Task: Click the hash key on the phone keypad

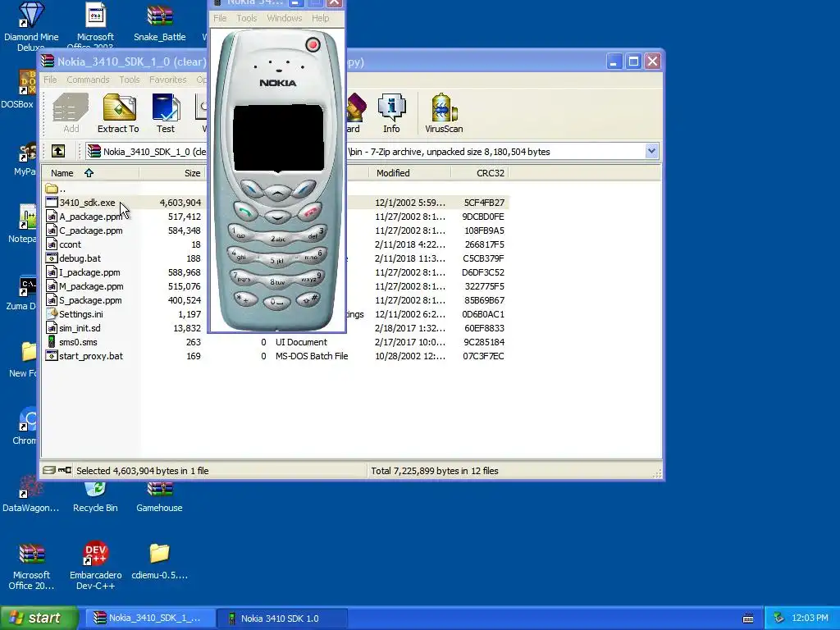Action: click(308, 299)
